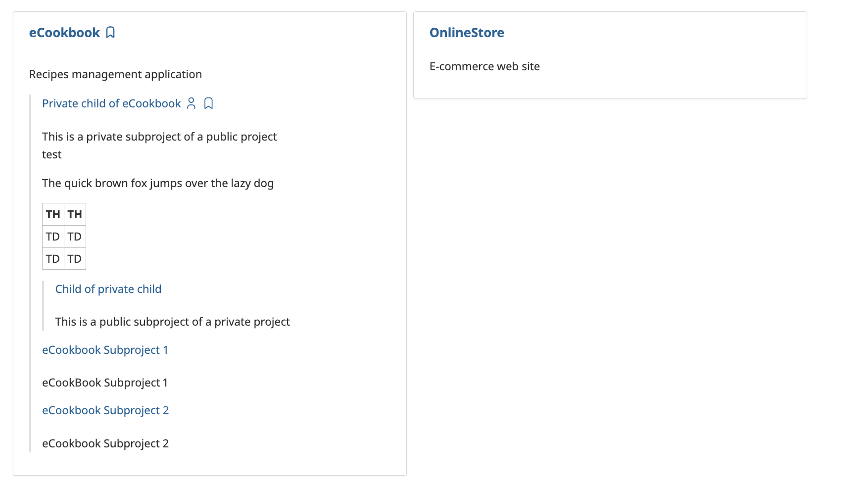Click the quick brown fox sentence
Image resolution: width=868 pixels, height=485 pixels.
(x=158, y=183)
